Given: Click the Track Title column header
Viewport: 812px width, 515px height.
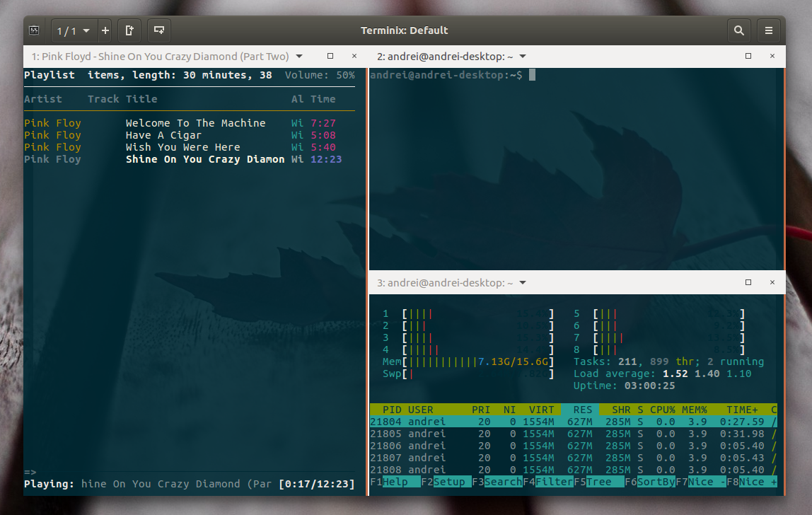Looking at the screenshot, I should point(122,99).
